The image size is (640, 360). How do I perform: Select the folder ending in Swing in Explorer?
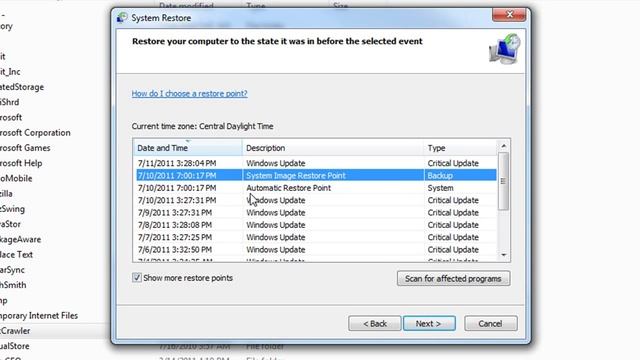[12, 209]
